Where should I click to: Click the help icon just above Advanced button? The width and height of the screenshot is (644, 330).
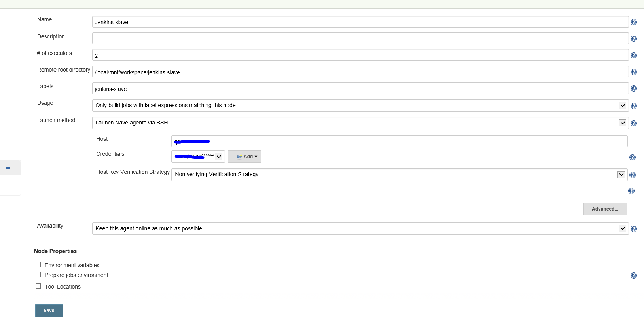[x=631, y=191]
